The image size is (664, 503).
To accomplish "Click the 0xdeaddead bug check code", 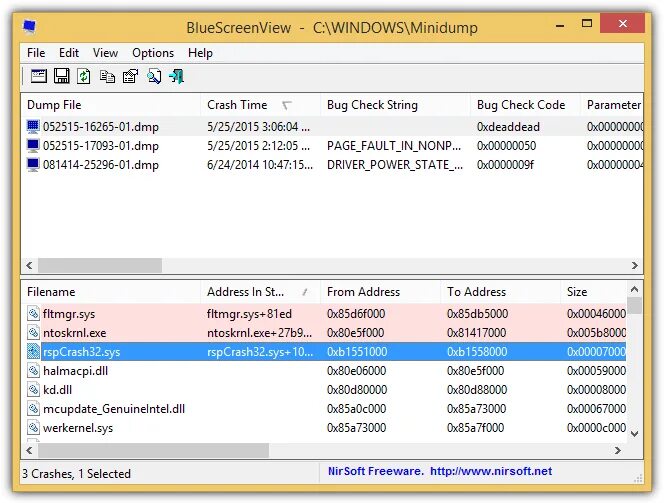I will click(508, 127).
